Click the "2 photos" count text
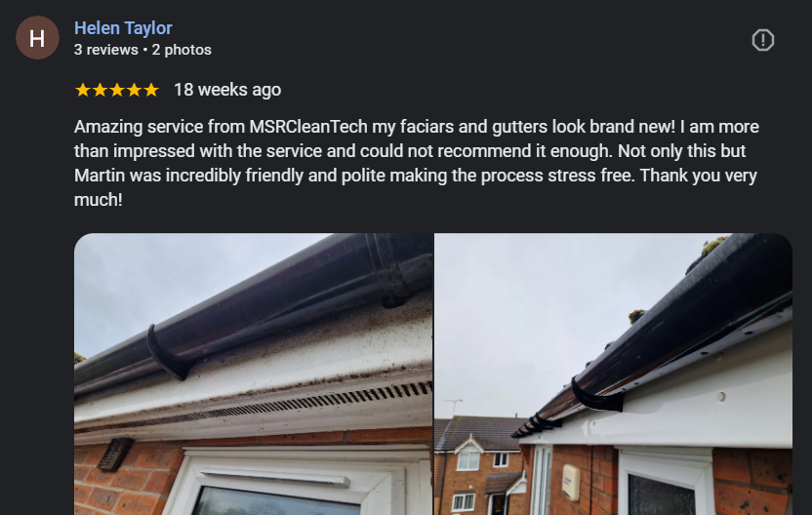The image size is (812, 515). point(182,50)
